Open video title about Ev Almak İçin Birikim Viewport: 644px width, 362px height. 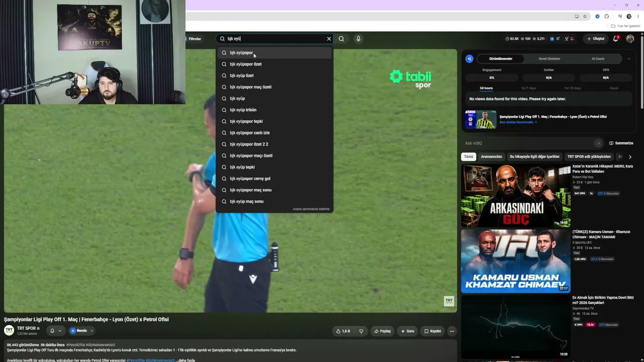tap(603, 300)
